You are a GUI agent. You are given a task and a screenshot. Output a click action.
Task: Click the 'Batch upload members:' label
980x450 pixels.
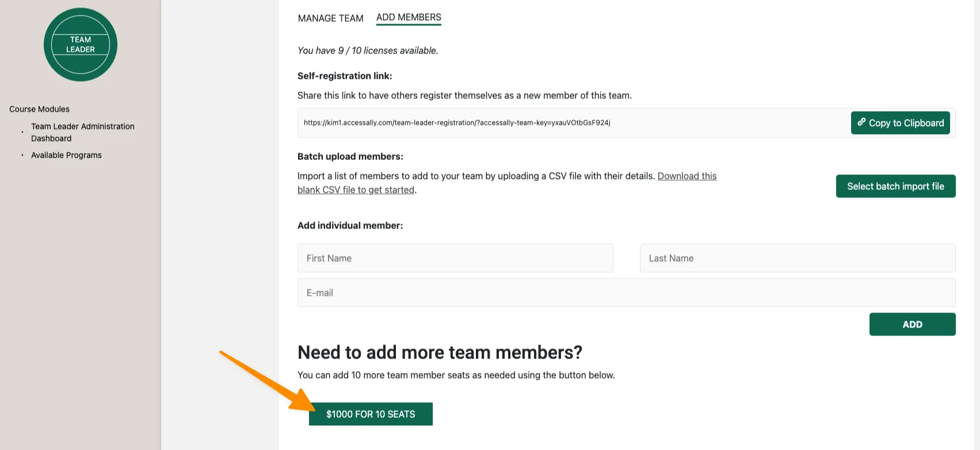point(350,157)
